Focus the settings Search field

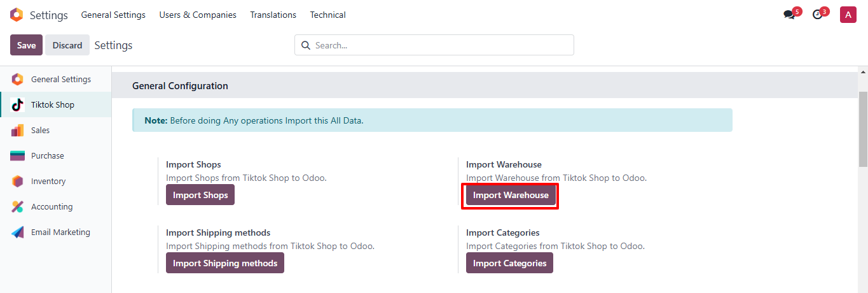point(439,45)
